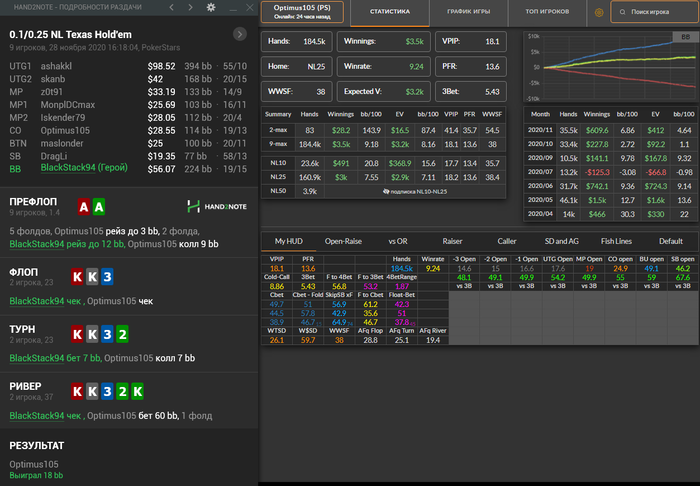
Task: Select player skanb in UTG2 row
Action: [x=53, y=79]
